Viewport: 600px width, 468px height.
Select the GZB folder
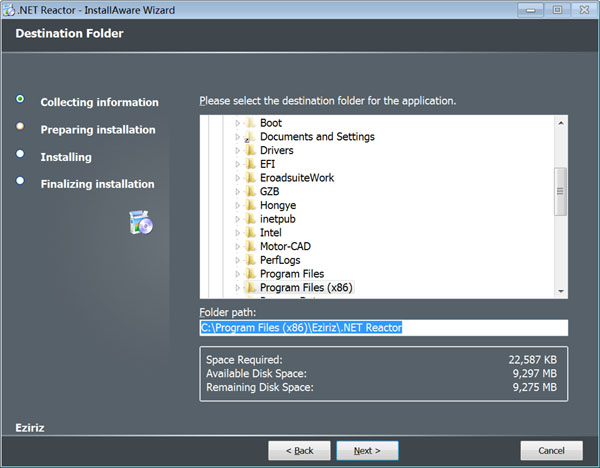269,192
